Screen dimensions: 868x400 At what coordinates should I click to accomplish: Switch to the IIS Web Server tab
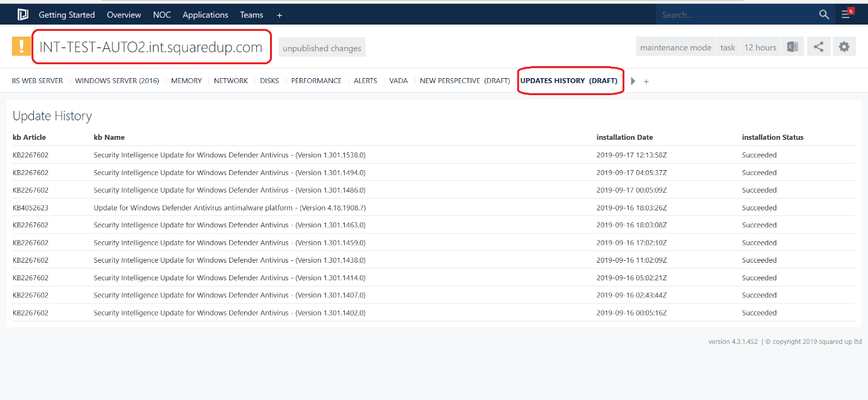pos(38,81)
